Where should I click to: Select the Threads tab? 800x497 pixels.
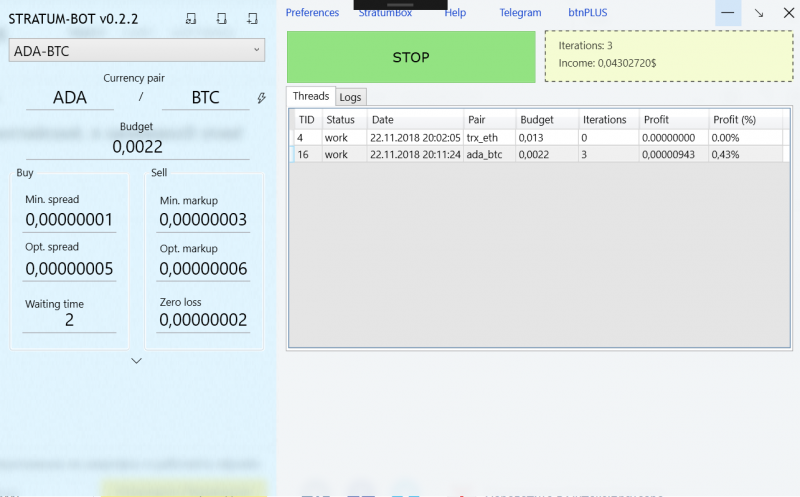[311, 96]
